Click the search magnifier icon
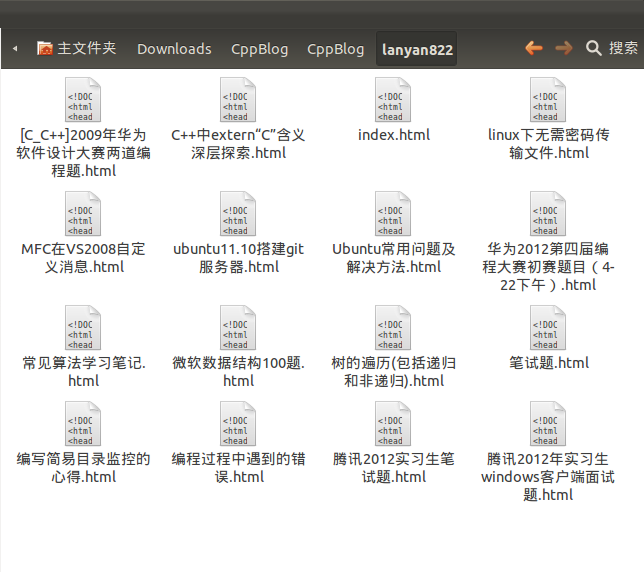 coord(594,48)
